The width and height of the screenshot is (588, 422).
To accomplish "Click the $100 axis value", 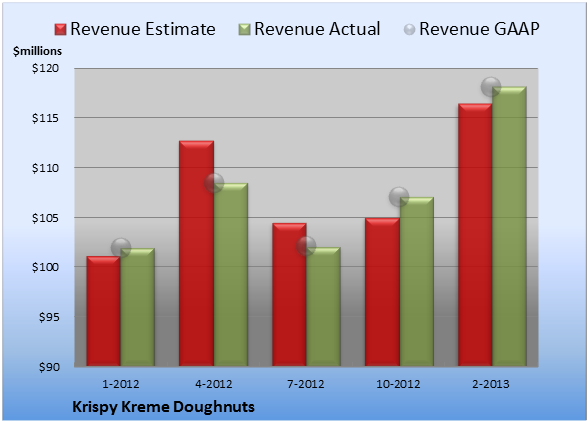I will click(x=45, y=267).
